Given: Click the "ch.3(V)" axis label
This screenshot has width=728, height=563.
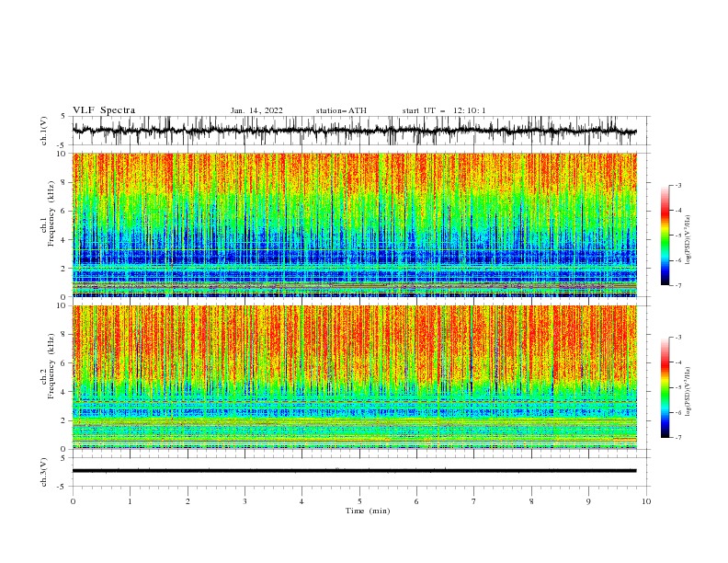Looking at the screenshot, I should pos(44,472).
